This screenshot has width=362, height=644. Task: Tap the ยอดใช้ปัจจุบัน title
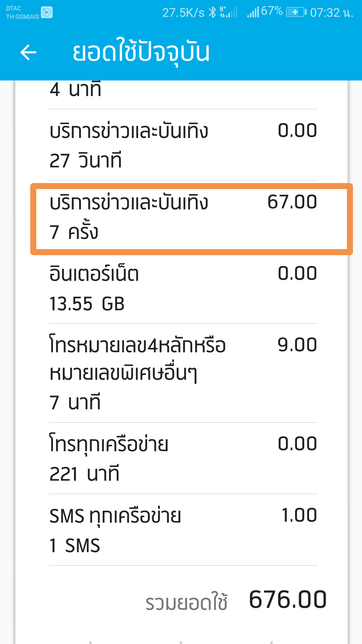pos(141,52)
